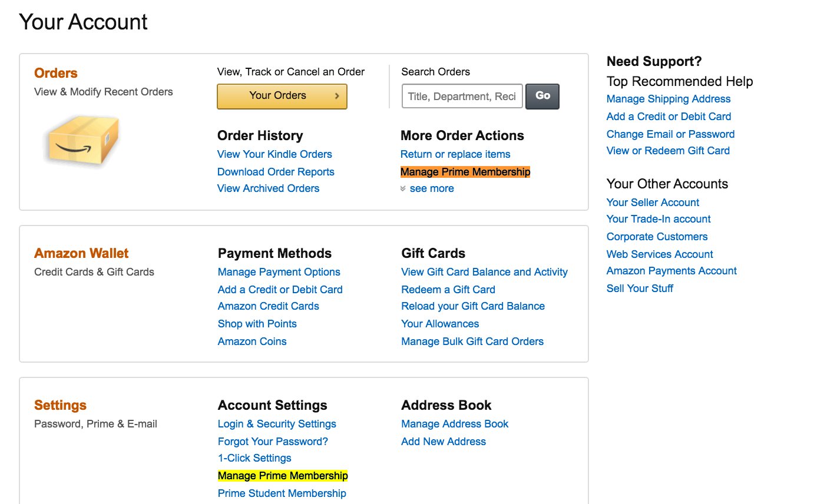The height and width of the screenshot is (504, 814).
Task: Open Add a Credit or Debit Card under Payment Methods
Action: tap(280, 290)
